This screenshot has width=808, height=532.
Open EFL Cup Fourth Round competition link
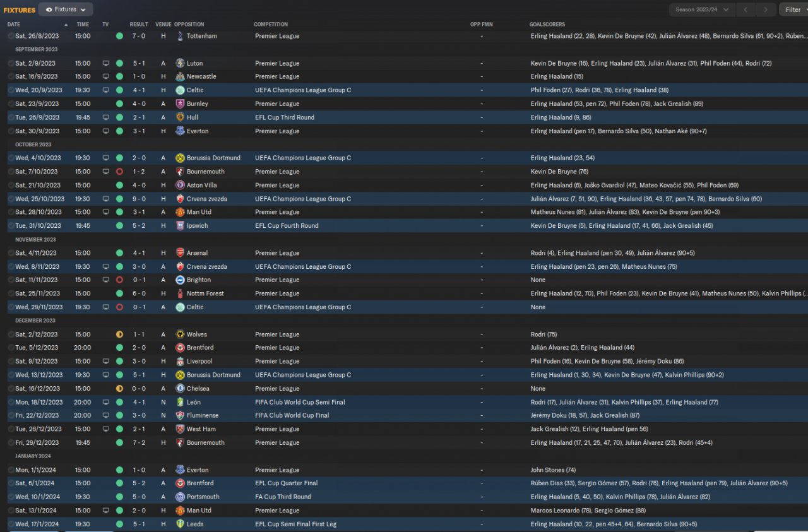coord(287,225)
